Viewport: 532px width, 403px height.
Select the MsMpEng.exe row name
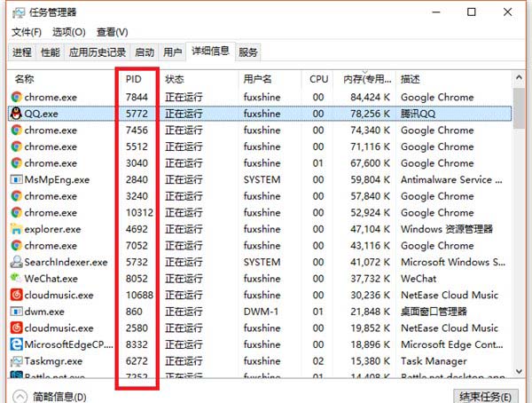pyautogui.click(x=57, y=179)
